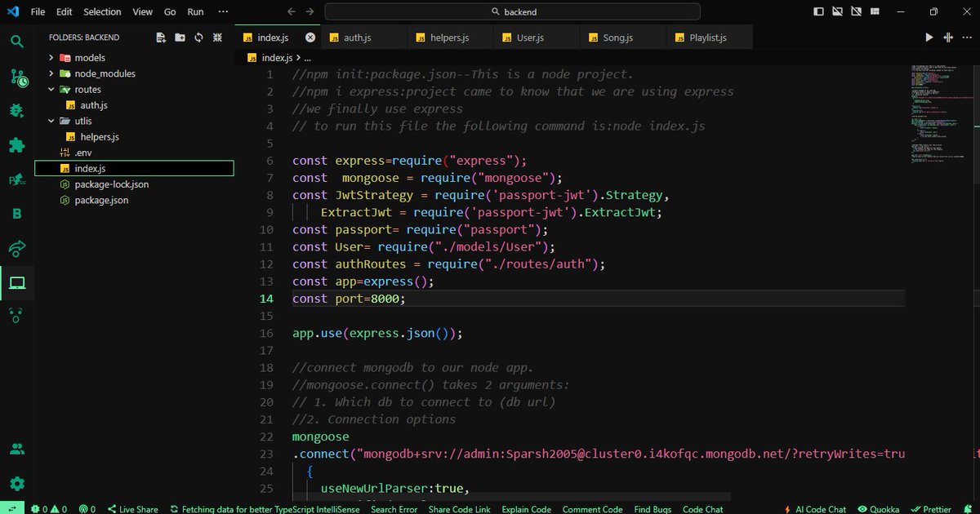Viewport: 980px width, 514px height.
Task: Switch to the helpers.js tab
Action: coord(450,38)
